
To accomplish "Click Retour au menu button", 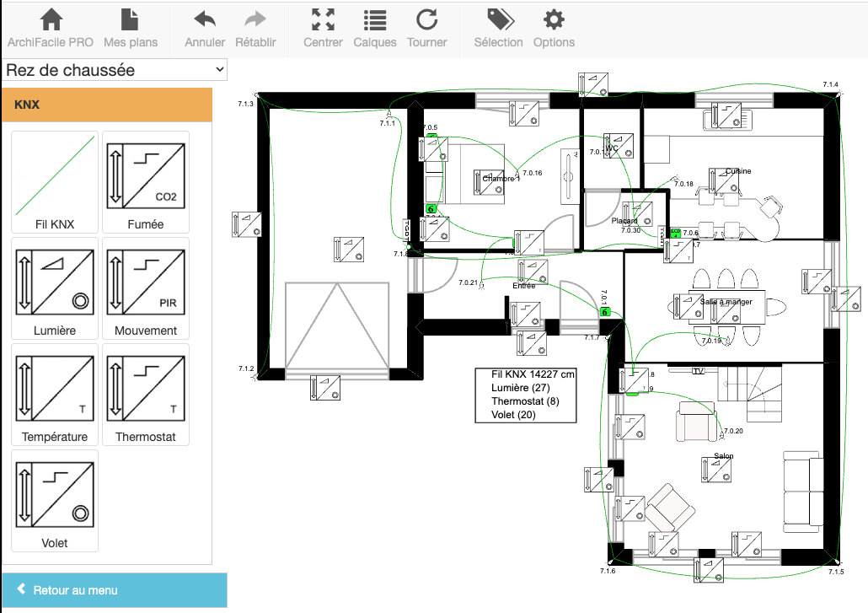I will (x=114, y=590).
